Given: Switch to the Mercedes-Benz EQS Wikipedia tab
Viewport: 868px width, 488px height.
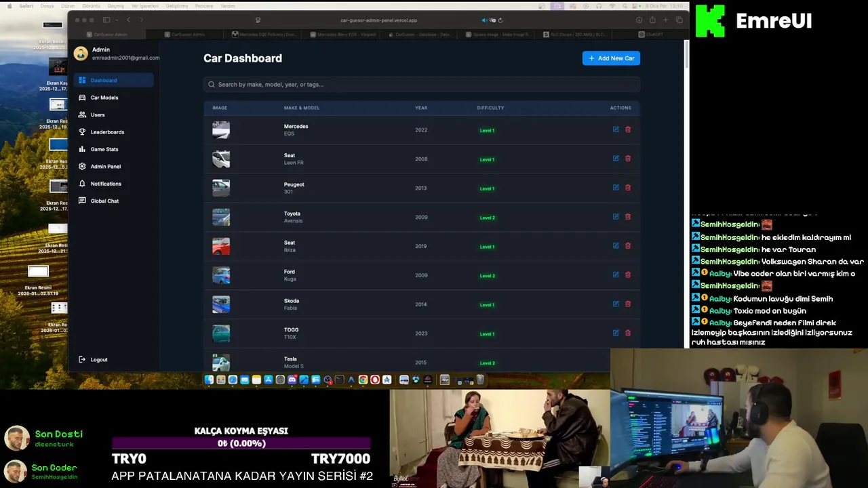Looking at the screenshot, I should (x=341, y=34).
